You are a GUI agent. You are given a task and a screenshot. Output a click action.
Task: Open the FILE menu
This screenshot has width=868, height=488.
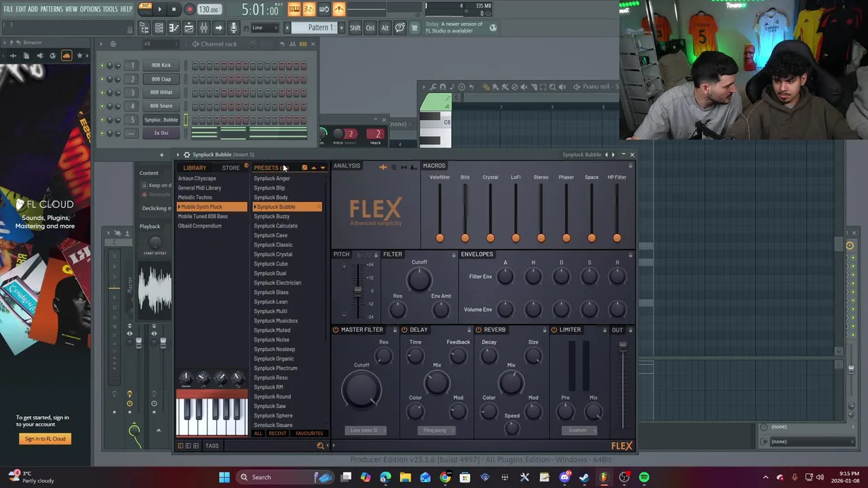[x=8, y=9]
